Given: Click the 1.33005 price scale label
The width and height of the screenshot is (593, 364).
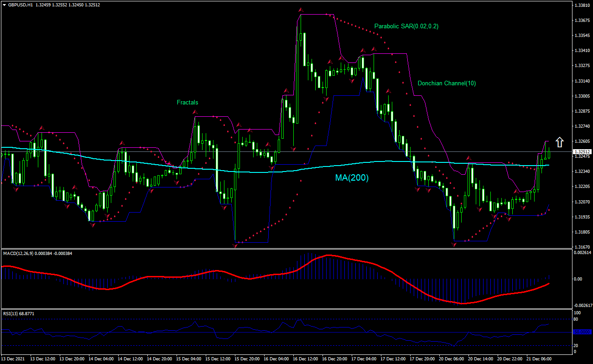Looking at the screenshot, I should pos(582,96).
